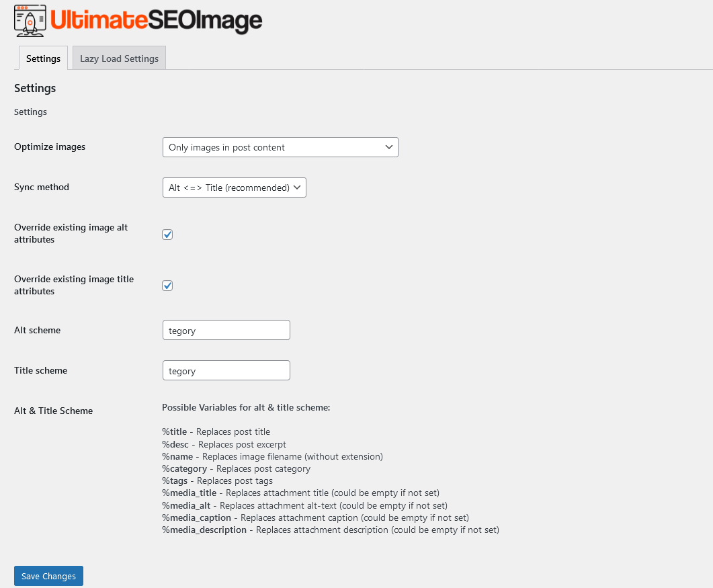The image size is (713, 588).
Task: Click the rocket monitor logo icon
Action: (x=30, y=20)
